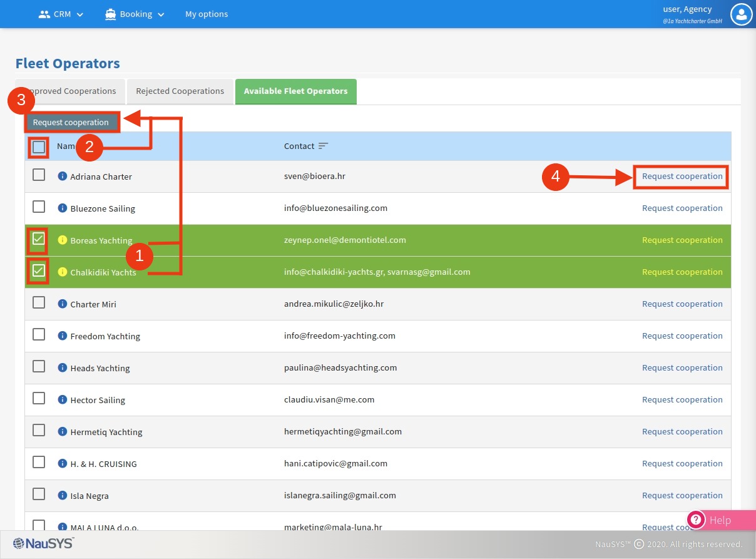Click the NauSYS logo in the footer
The height and width of the screenshot is (559, 756).
(x=43, y=543)
